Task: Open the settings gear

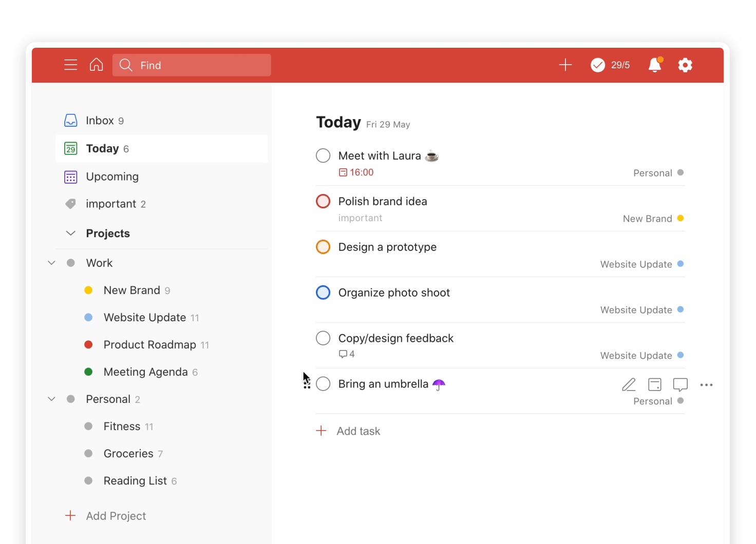Action: coord(685,65)
